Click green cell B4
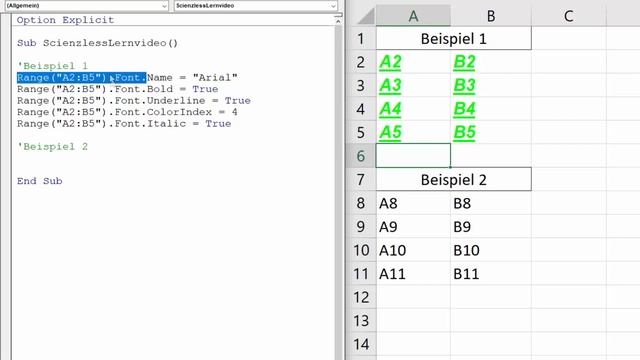Screen dimensions: 640x360 pos(491,109)
